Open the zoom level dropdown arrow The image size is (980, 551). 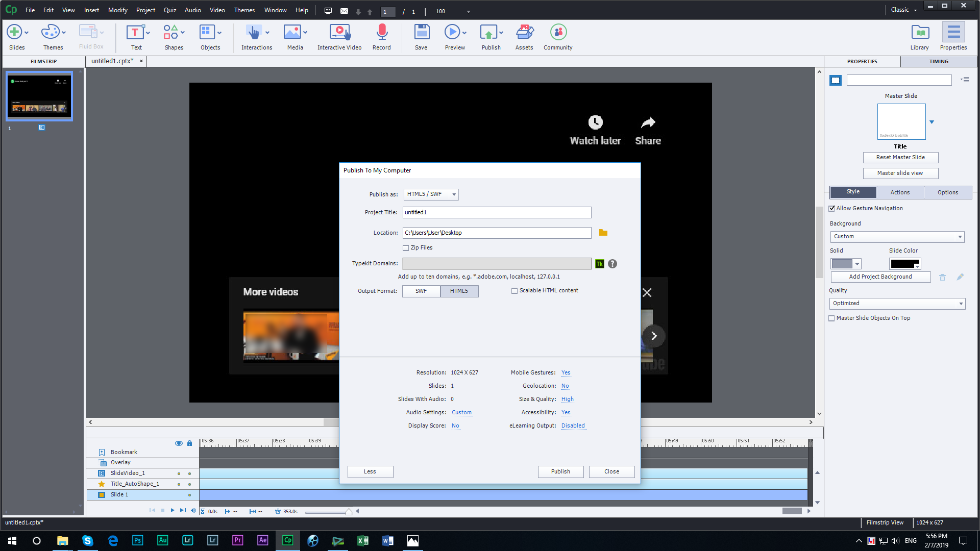[x=469, y=11]
